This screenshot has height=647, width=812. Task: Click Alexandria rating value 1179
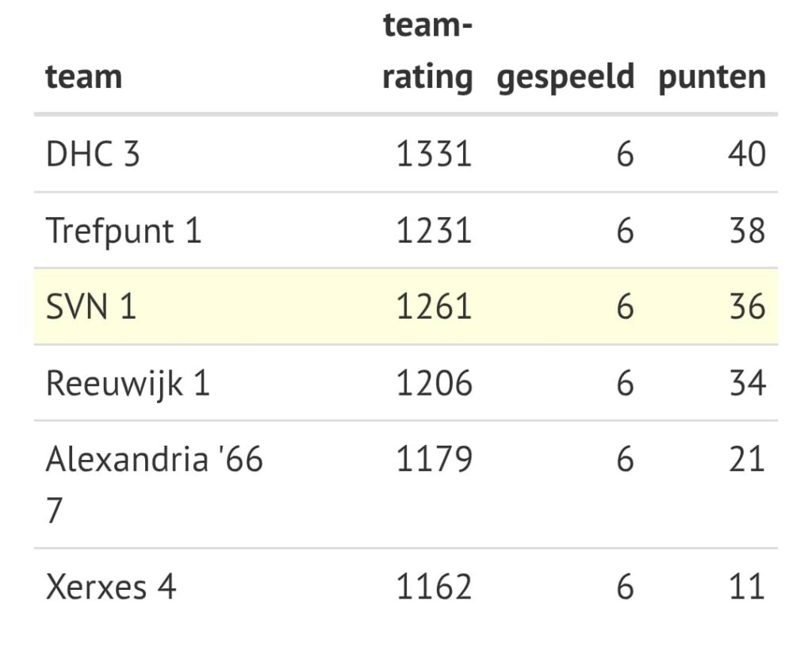tap(434, 460)
